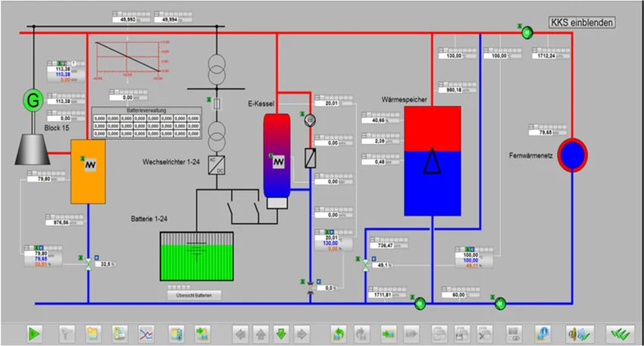
Task: Click the green pump below the 60,00 value
Action: (x=500, y=304)
